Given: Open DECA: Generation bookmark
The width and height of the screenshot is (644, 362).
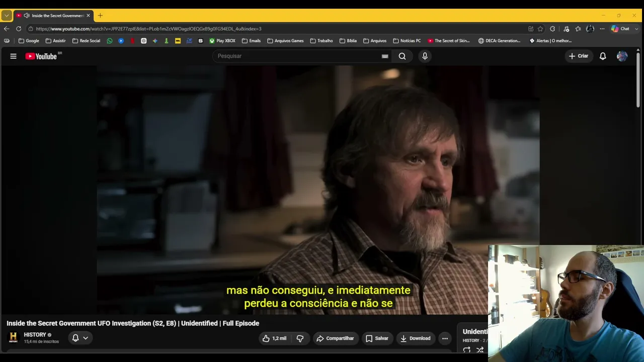Looking at the screenshot, I should 500,41.
